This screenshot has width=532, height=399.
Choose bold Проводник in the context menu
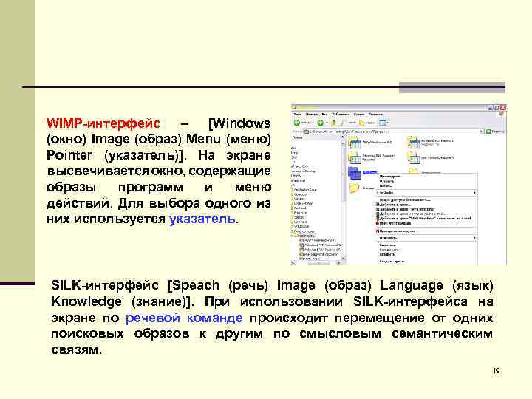(x=389, y=177)
